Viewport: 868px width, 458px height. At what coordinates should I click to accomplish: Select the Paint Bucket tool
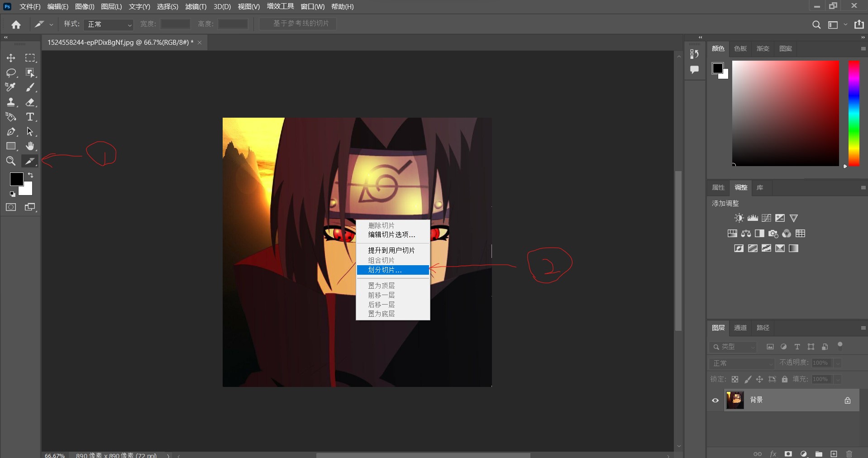point(11,117)
